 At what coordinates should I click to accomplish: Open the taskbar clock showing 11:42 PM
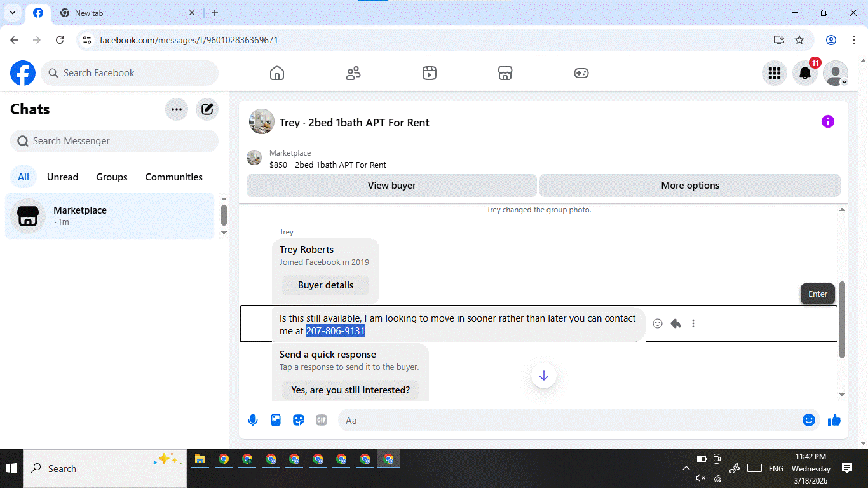click(811, 469)
